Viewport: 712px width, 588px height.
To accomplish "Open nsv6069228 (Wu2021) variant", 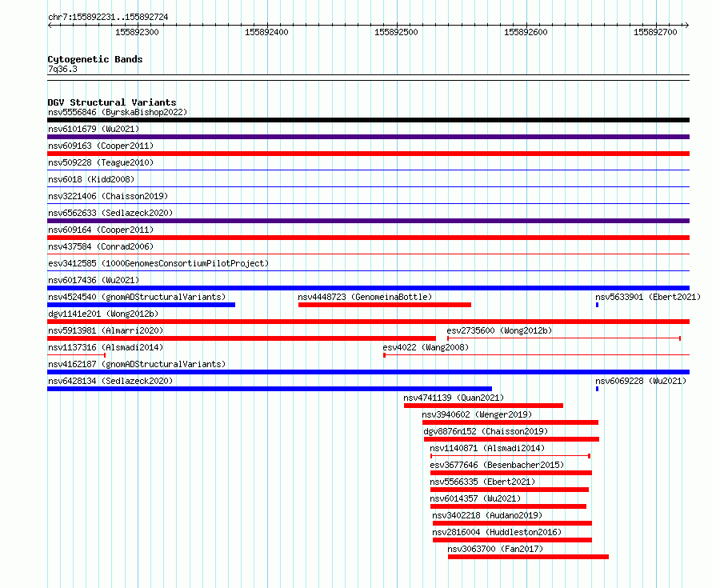I will pos(641,381).
